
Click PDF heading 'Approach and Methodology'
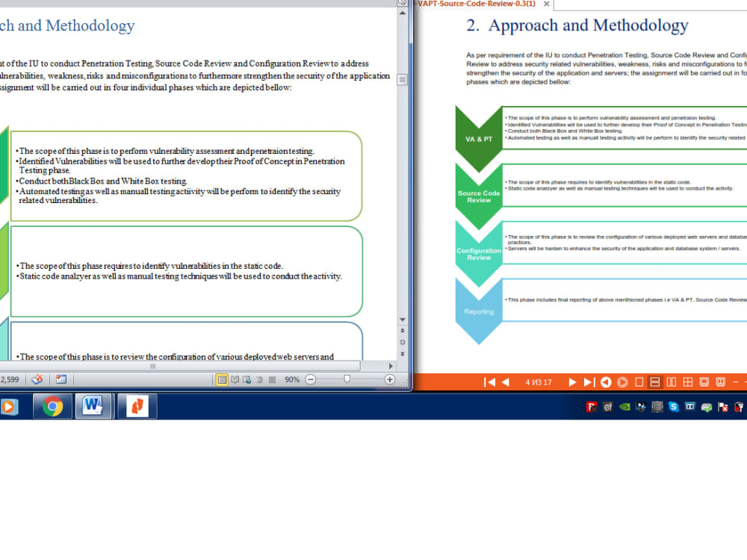pos(589,25)
